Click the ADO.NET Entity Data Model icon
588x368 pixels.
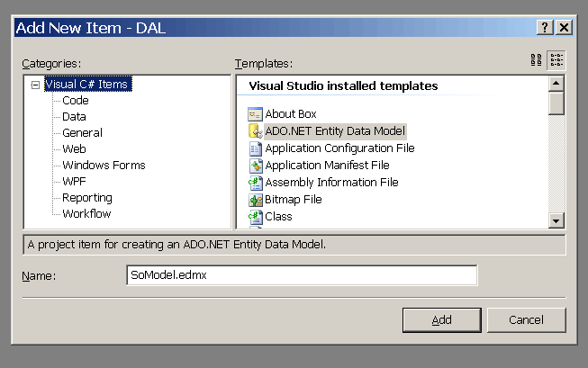[x=255, y=131]
